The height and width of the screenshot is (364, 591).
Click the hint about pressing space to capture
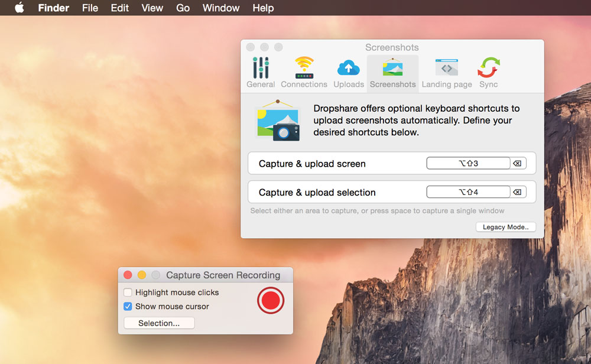point(377,210)
